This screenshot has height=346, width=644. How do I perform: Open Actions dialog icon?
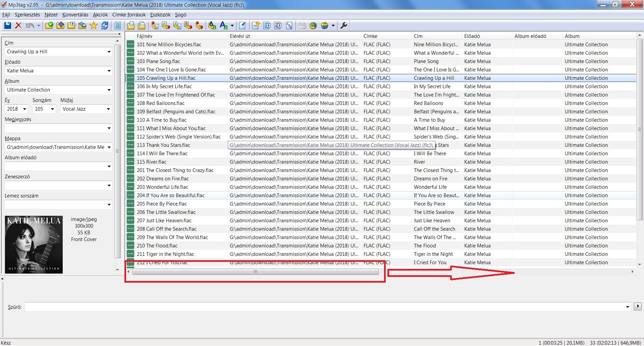(x=212, y=25)
